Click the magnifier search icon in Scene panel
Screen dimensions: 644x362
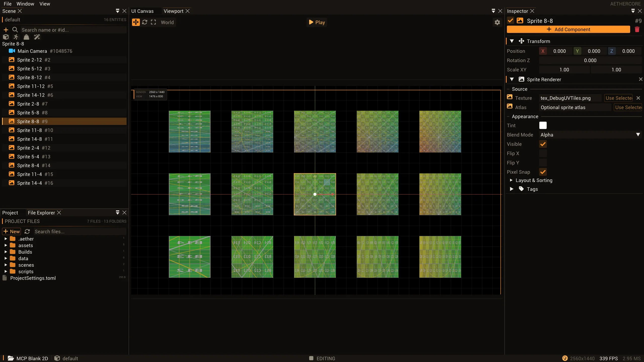[15, 30]
